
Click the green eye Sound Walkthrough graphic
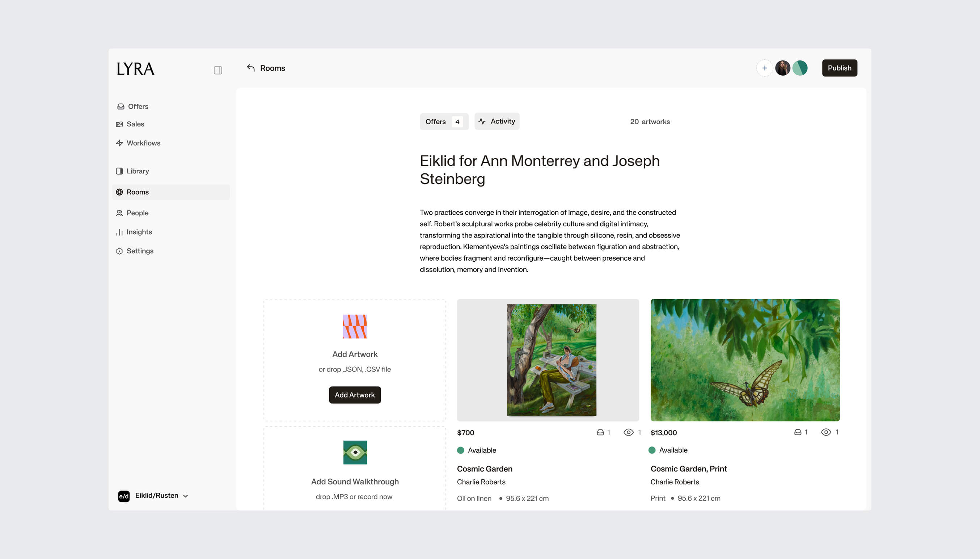355,452
